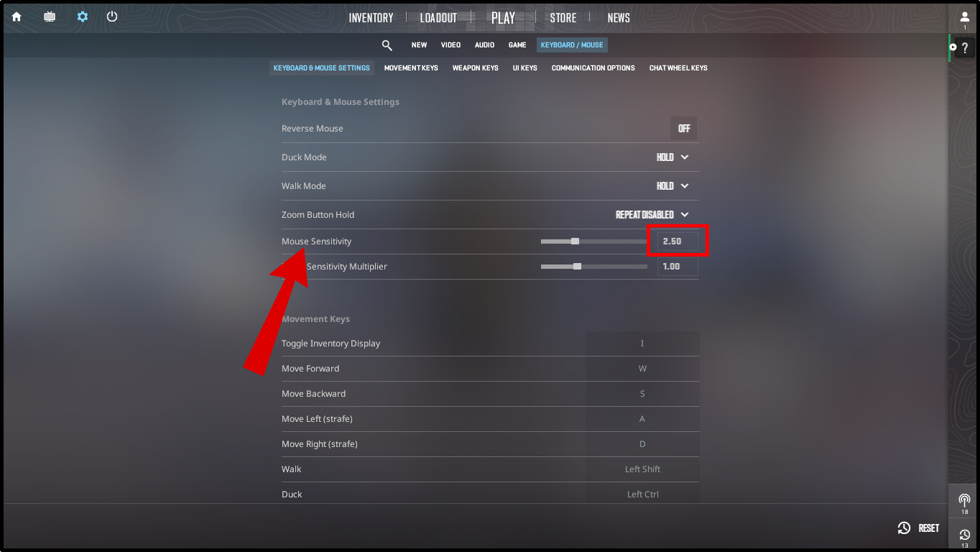Click the Mouse Sensitivity value field
The width and height of the screenshot is (980, 552).
(x=678, y=241)
